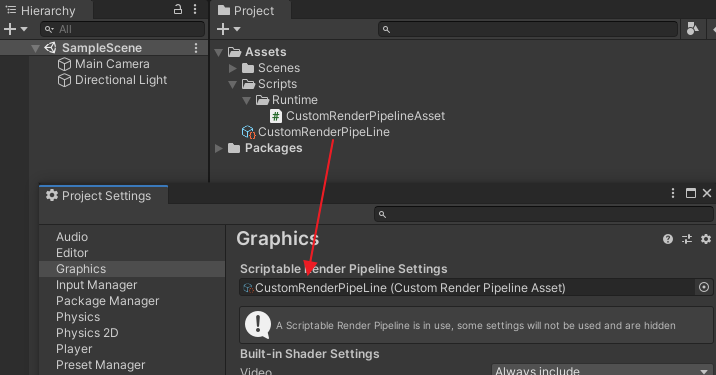The height and width of the screenshot is (375, 716).
Task: Click the Directional Light cube icon
Action: pyautogui.click(x=64, y=80)
